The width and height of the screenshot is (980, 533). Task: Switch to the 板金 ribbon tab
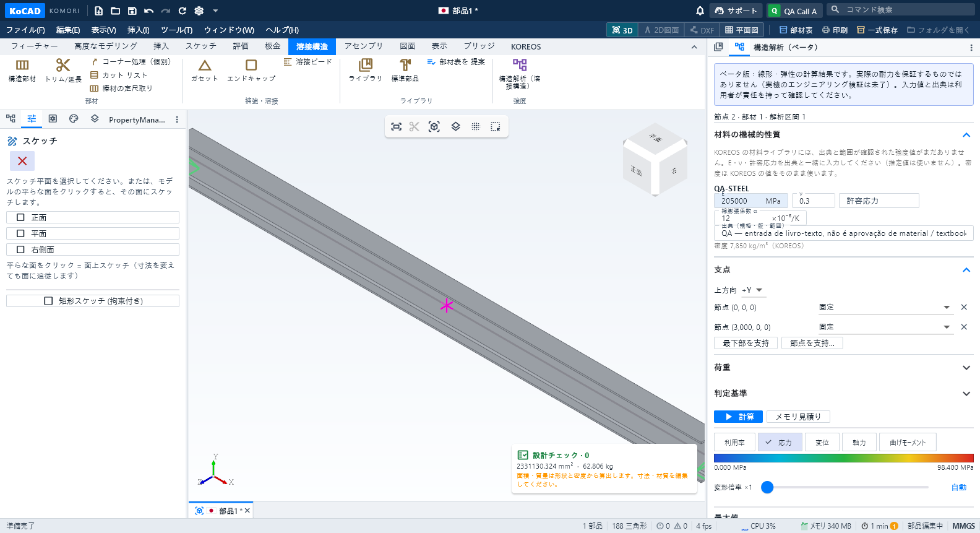(x=273, y=46)
